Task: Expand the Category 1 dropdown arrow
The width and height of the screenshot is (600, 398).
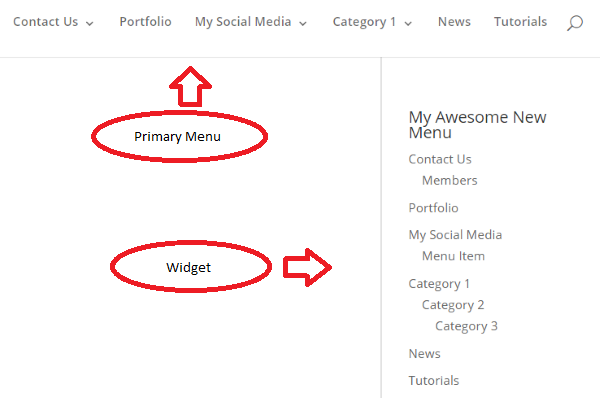Action: (x=408, y=24)
